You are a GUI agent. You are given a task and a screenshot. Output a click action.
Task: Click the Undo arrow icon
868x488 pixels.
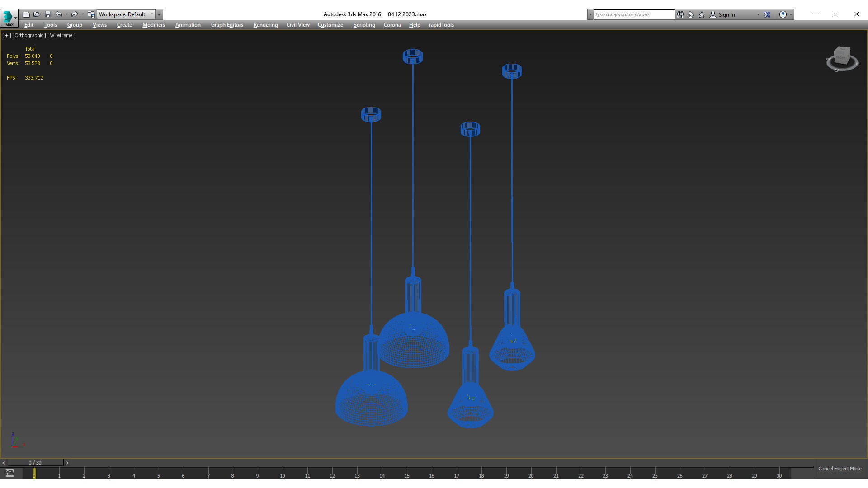coord(59,14)
